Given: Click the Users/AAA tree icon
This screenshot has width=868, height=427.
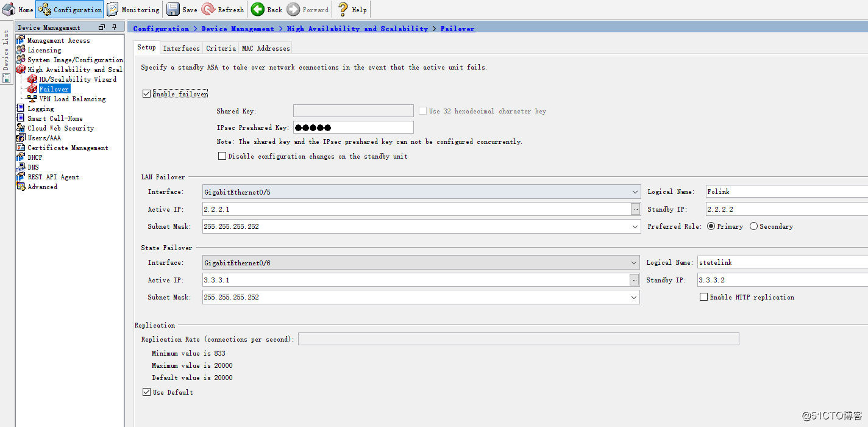Looking at the screenshot, I should tap(21, 138).
